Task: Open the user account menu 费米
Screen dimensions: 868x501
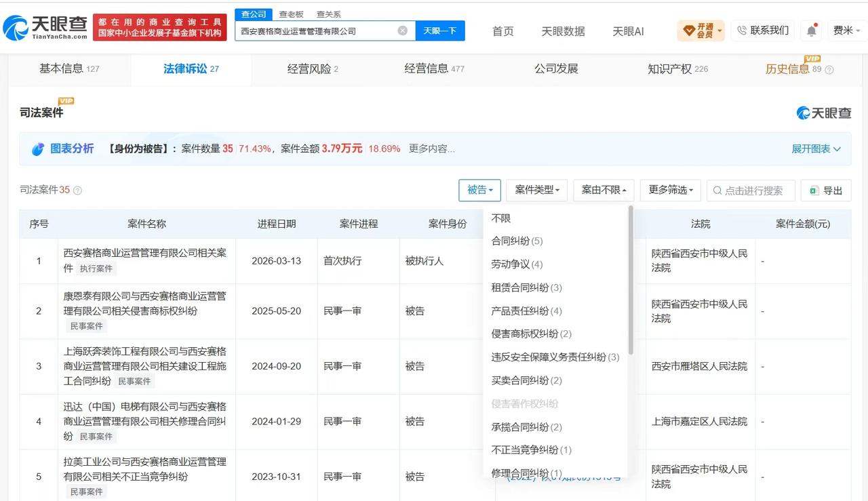Action: pos(846,31)
